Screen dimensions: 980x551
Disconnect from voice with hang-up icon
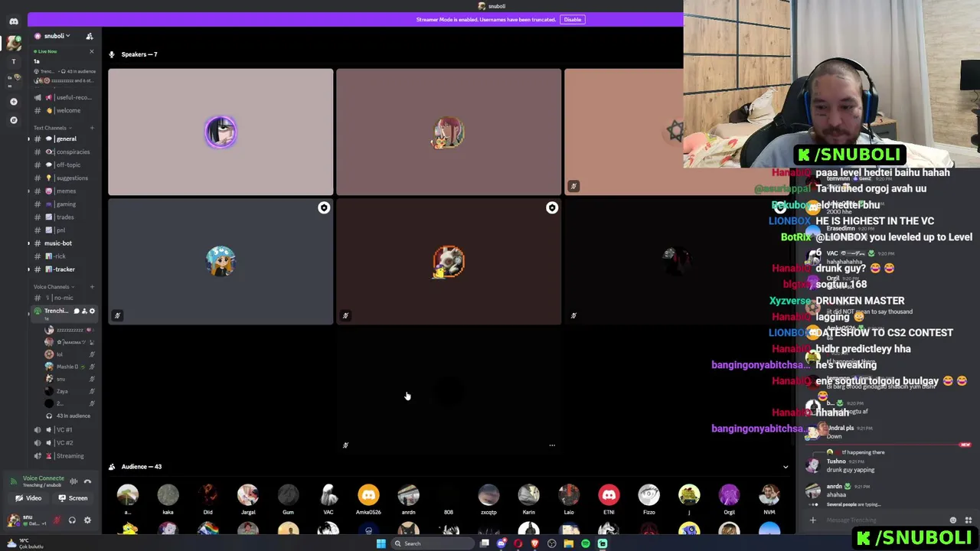[87, 481]
